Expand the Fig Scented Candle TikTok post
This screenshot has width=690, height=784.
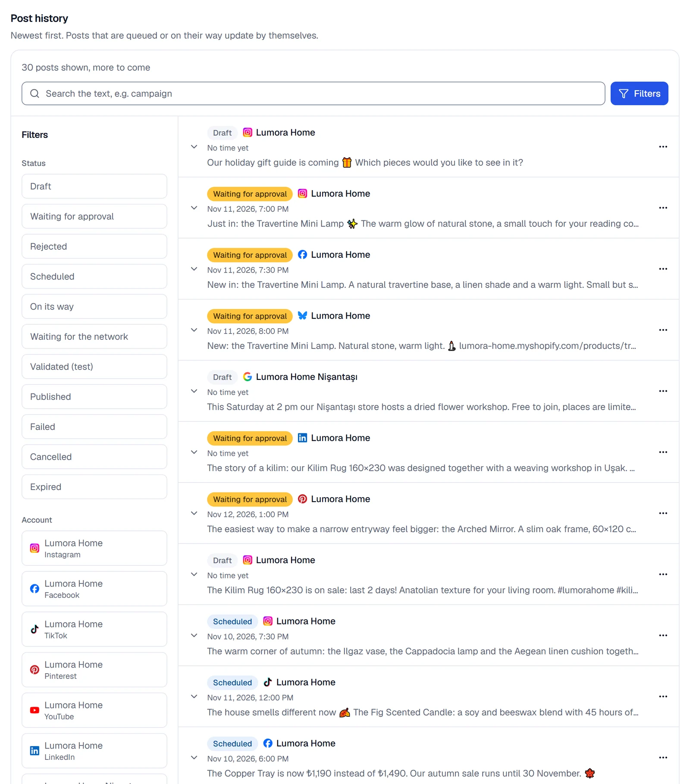coord(194,697)
